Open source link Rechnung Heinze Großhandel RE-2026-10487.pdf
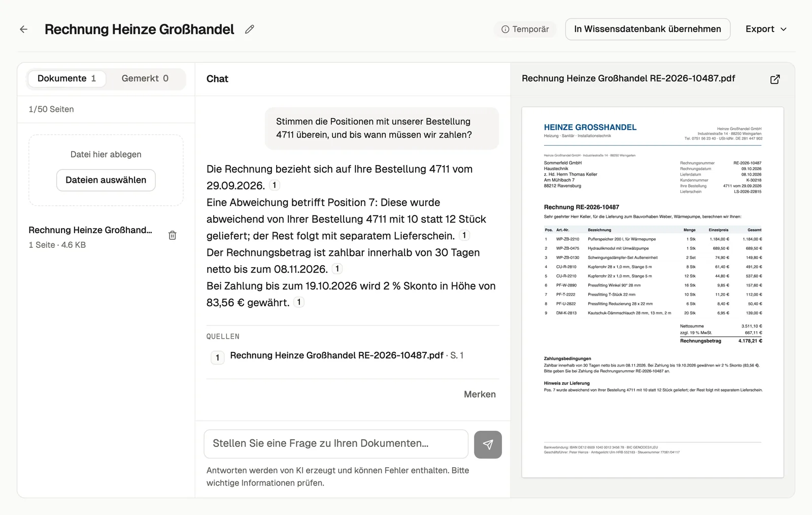 [336, 356]
